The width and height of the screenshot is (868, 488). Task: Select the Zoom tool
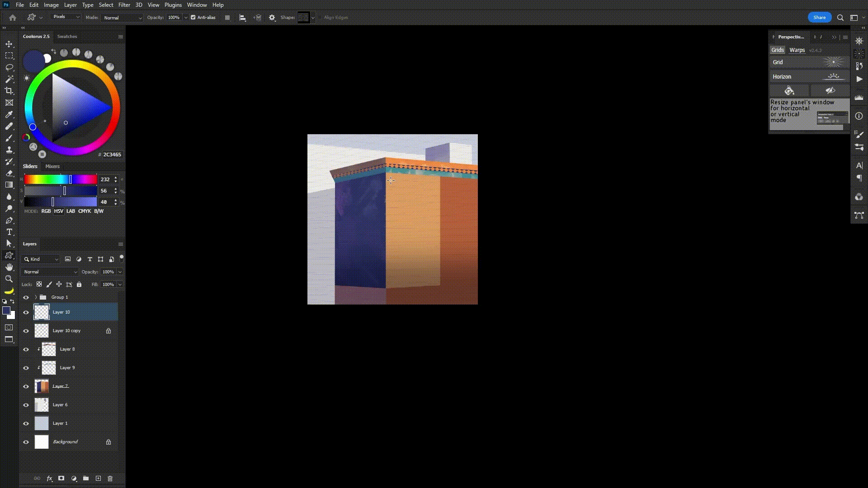click(9, 279)
